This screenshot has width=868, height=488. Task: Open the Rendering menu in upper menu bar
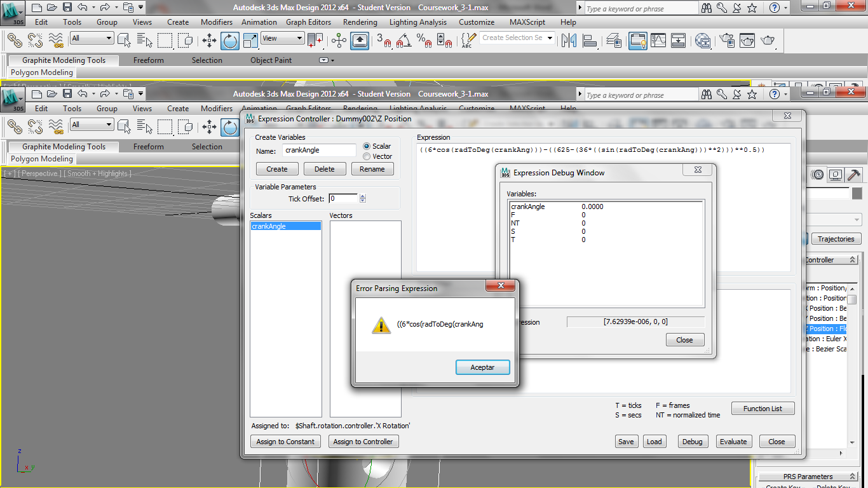point(360,22)
